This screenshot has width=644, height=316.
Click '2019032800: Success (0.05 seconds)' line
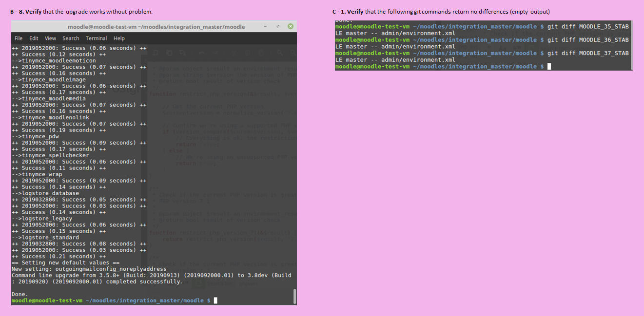click(79, 200)
